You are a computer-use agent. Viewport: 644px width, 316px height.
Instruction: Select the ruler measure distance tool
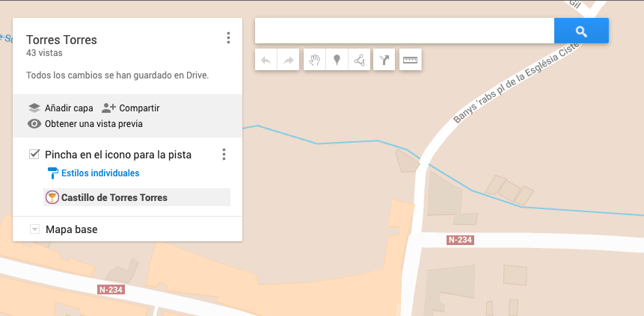click(x=411, y=60)
